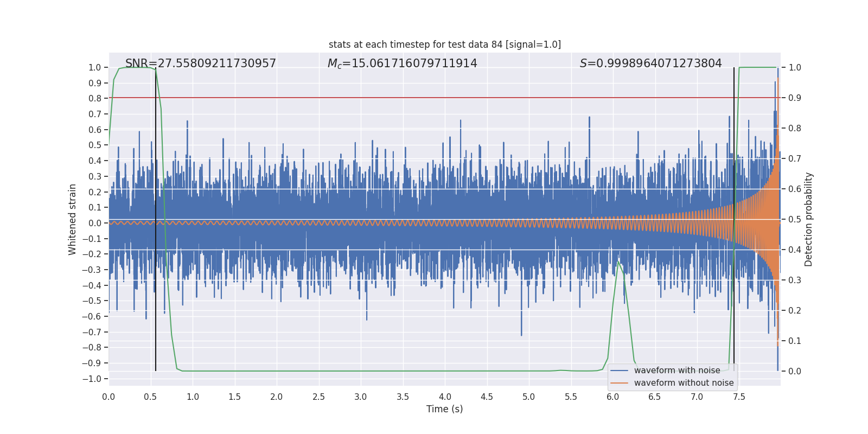Click the x-axis tick label 2.5
The width and height of the screenshot is (868, 434).
(x=318, y=397)
